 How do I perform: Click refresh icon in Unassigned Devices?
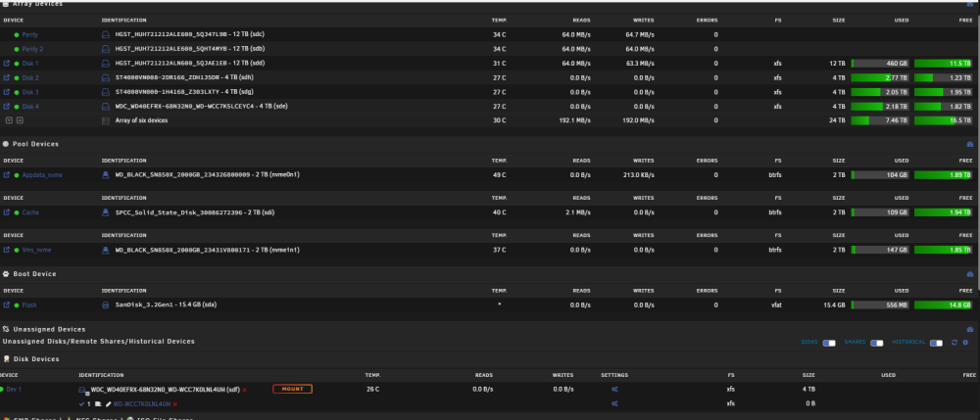[x=955, y=343]
